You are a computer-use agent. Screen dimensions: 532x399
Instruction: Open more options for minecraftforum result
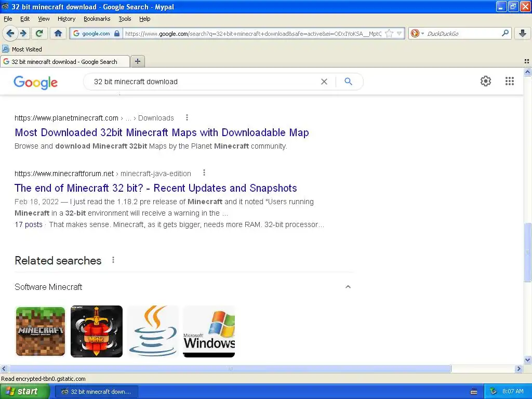tap(204, 173)
